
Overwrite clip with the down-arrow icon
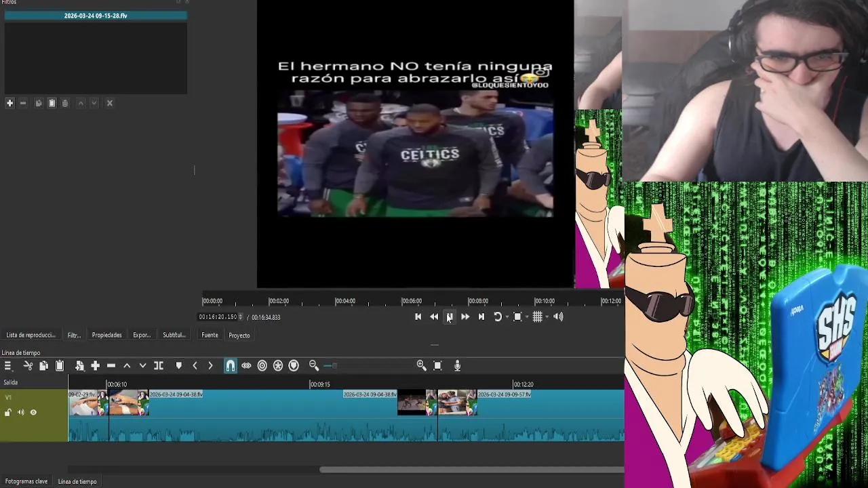point(142,366)
